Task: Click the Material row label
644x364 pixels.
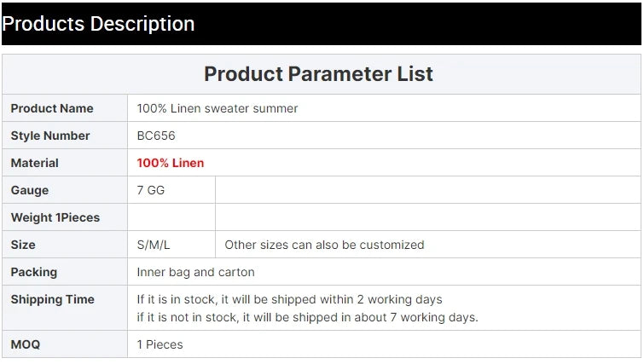Action: [34, 163]
